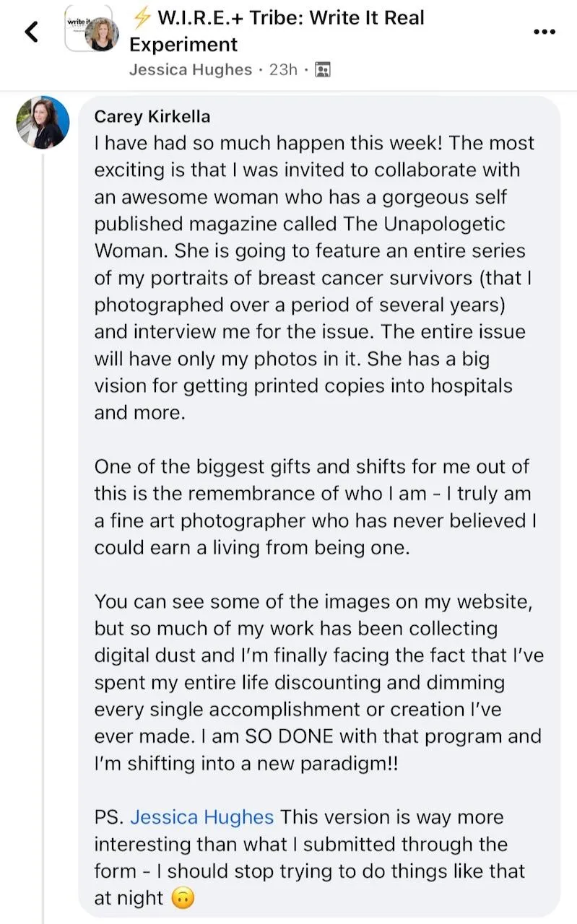Tap the word Experiment in the header
Viewport: 577px width, 924px height.
click(x=183, y=44)
